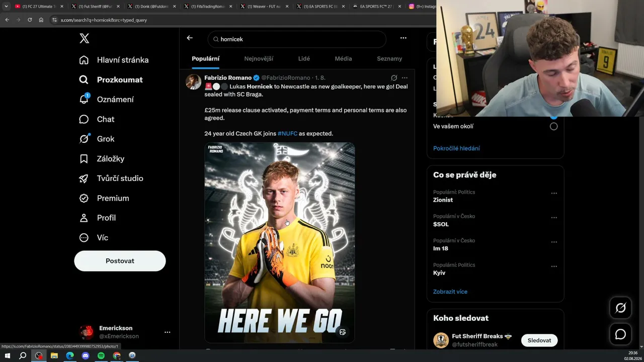644x362 pixels.
Task: Click the browser back button
Action: tap(7, 20)
